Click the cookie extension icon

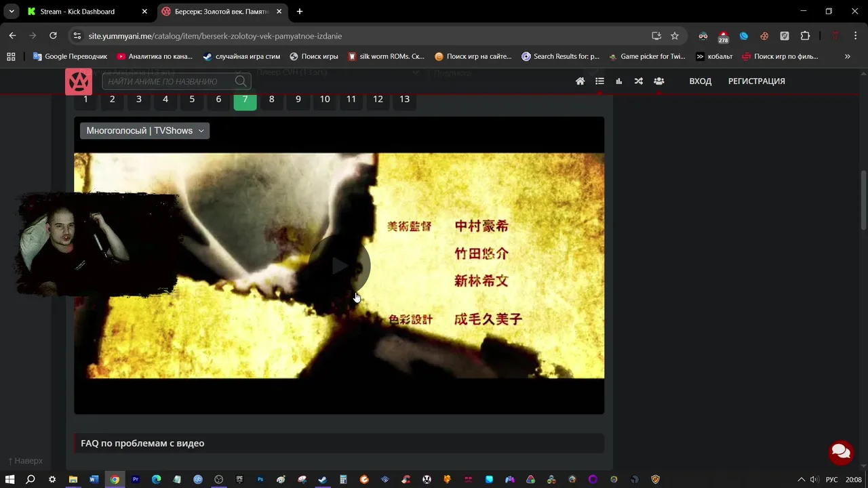pos(764,36)
